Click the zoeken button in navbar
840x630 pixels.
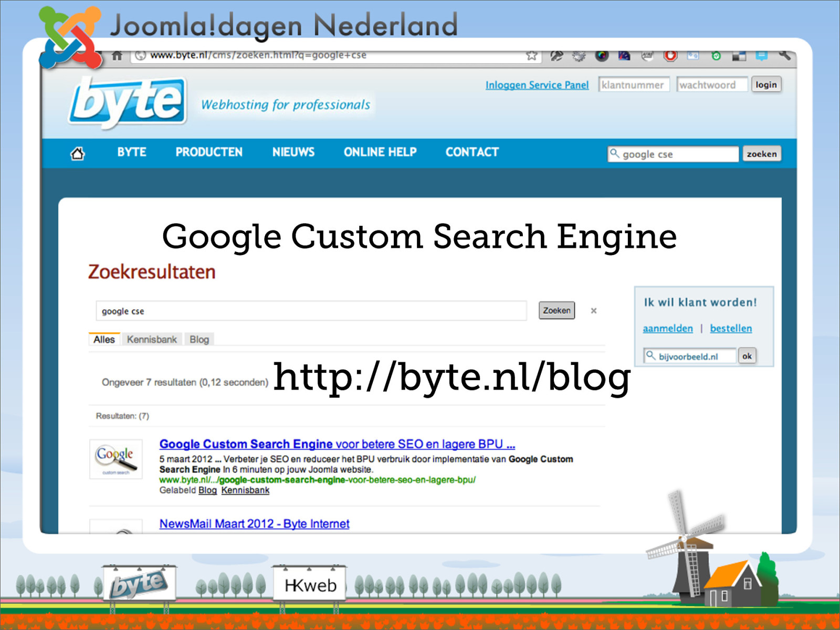click(762, 154)
